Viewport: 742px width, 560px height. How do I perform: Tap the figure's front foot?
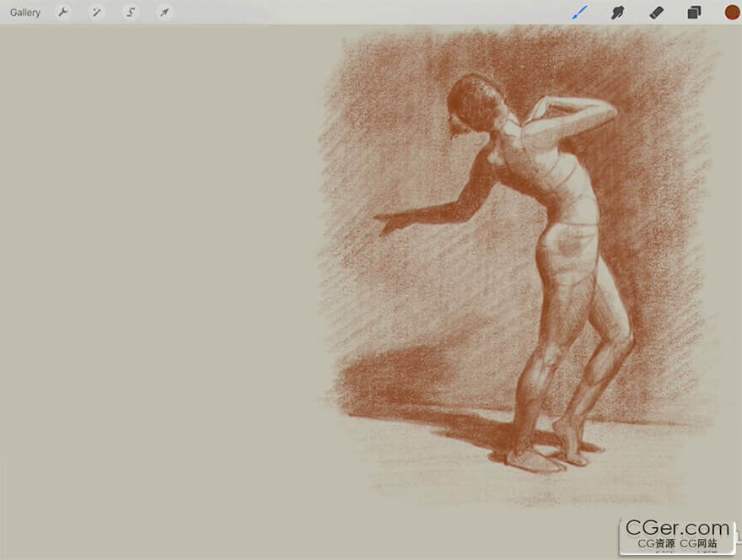coord(533,460)
